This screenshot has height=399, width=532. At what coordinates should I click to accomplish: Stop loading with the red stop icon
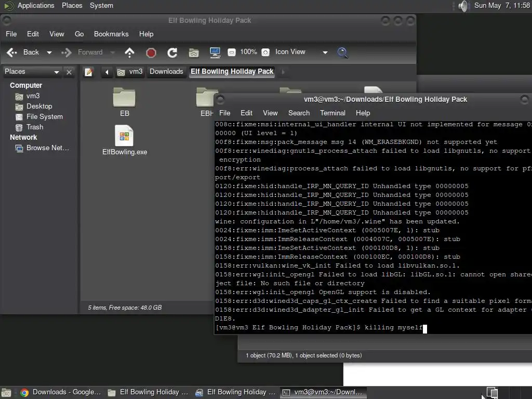(151, 52)
